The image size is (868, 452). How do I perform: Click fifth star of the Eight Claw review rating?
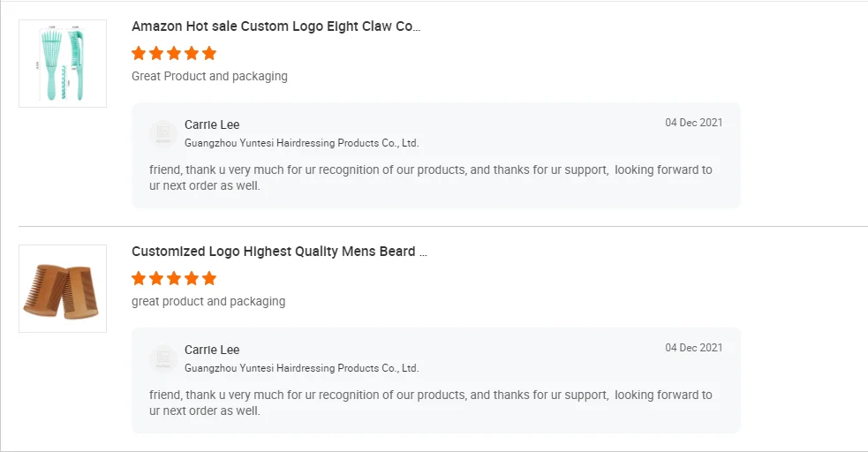pyautogui.click(x=209, y=53)
